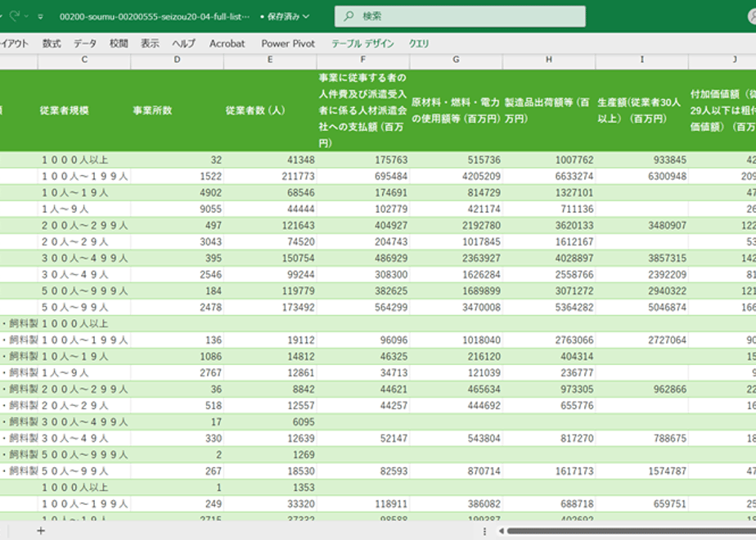Select column D header

point(177,60)
